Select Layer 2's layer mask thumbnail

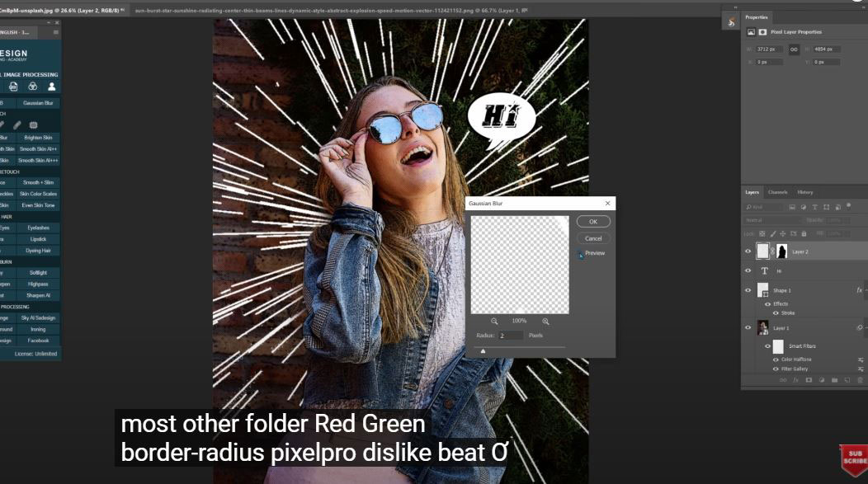click(781, 251)
